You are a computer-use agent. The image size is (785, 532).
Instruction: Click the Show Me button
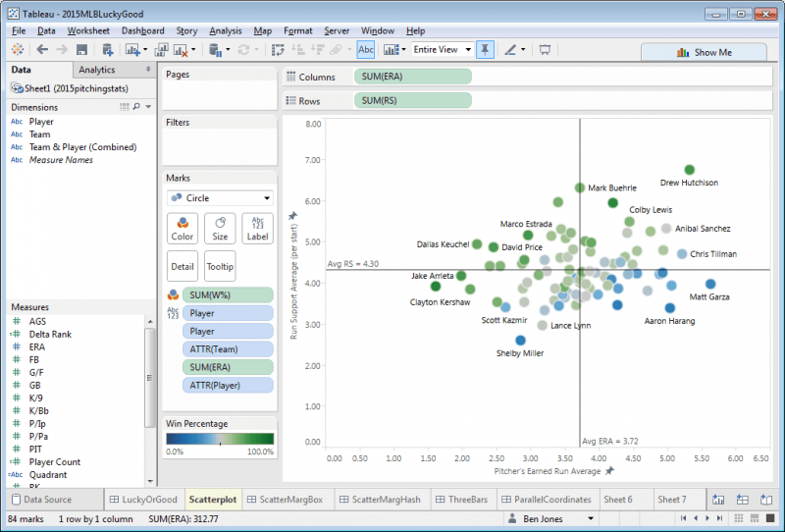[x=704, y=52]
